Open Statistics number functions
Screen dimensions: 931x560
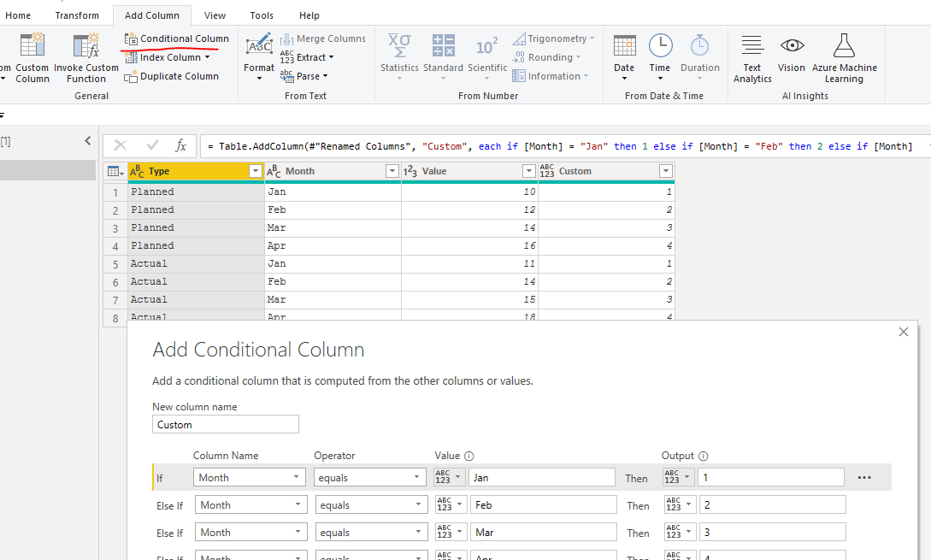coord(399,57)
